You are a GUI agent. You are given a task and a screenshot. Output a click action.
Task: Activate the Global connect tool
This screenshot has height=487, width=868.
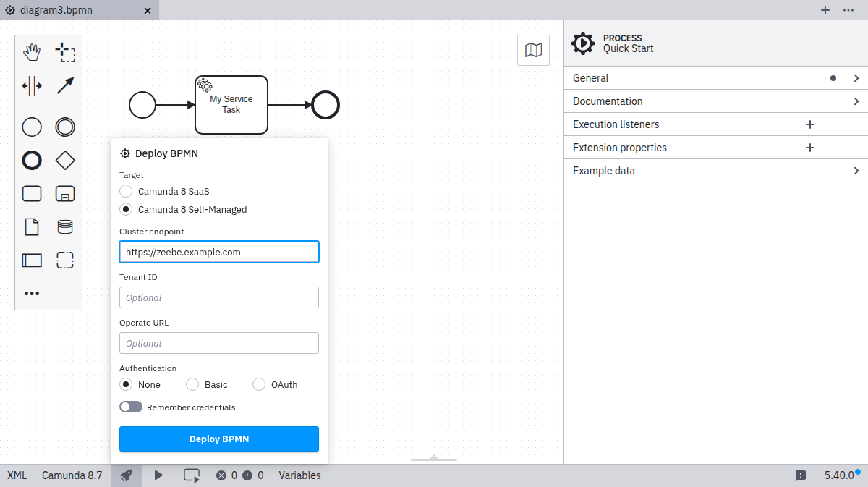pos(65,85)
